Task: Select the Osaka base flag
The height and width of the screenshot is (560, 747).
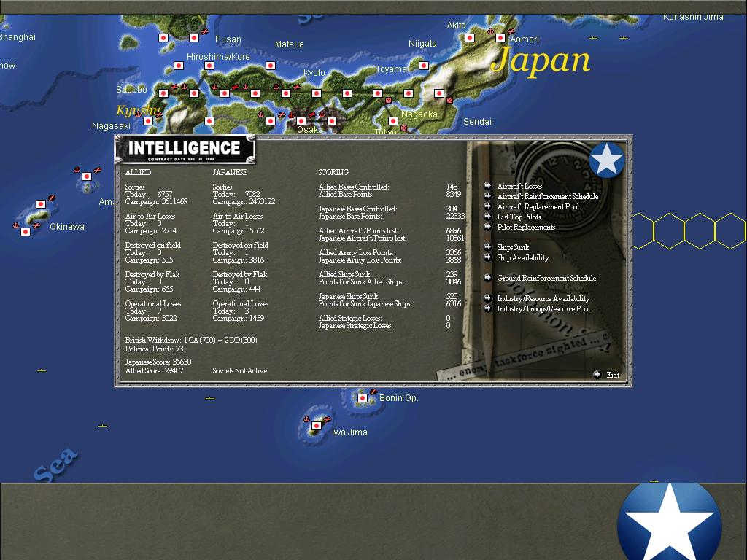Action: click(301, 121)
